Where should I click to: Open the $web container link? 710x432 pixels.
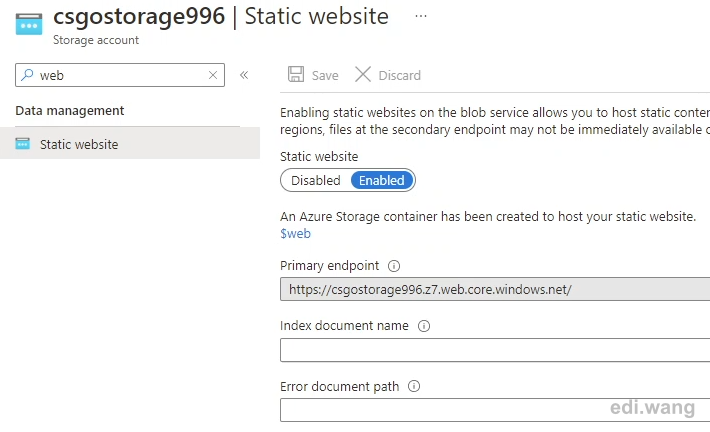coord(295,234)
